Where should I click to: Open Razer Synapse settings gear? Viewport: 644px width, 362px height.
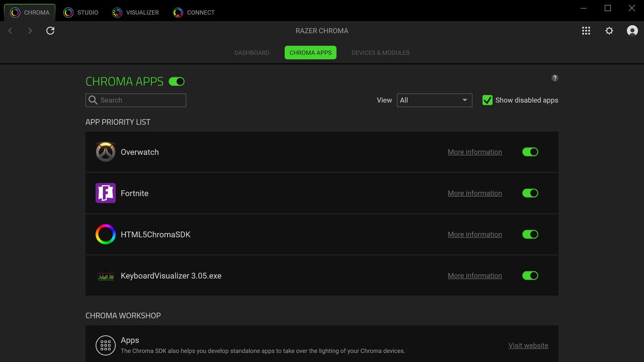tap(609, 31)
